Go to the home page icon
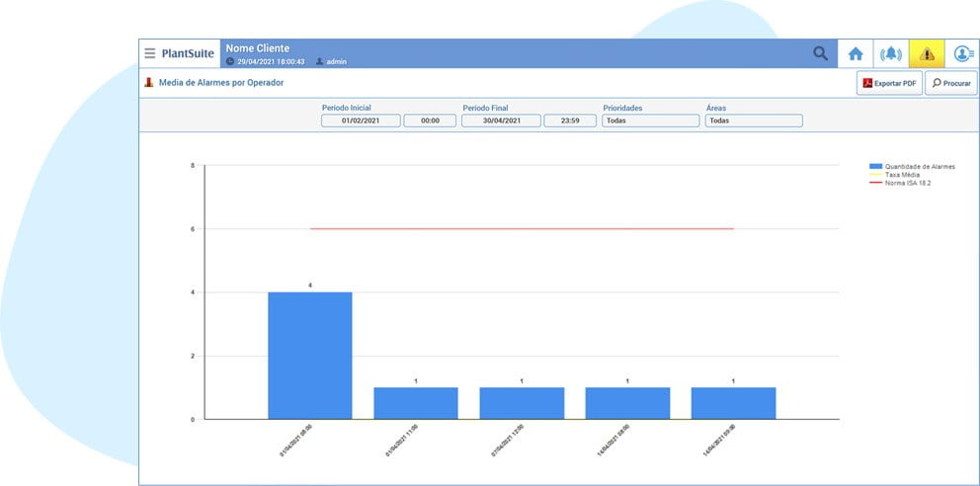980x486 pixels. coord(855,54)
